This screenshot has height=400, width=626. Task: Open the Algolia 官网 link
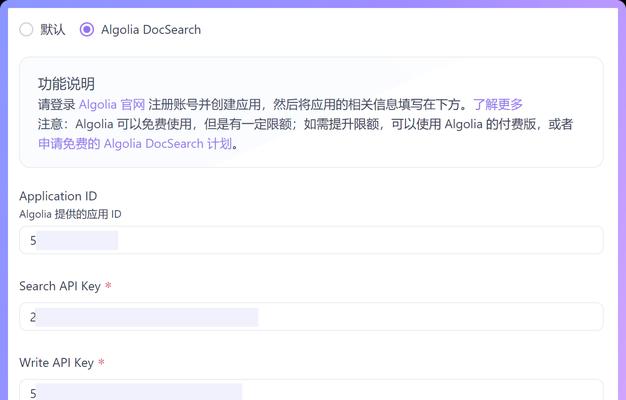pyautogui.click(x=112, y=105)
